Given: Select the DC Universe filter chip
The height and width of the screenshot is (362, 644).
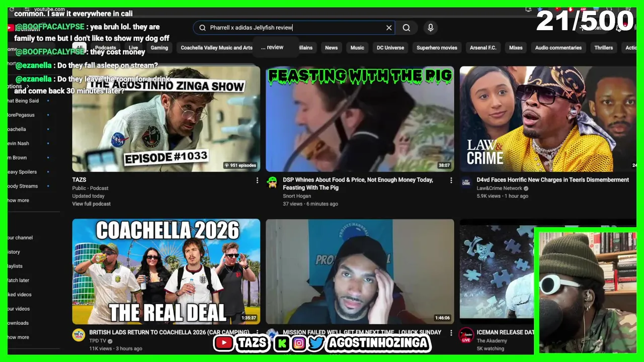Looking at the screenshot, I should (x=390, y=48).
